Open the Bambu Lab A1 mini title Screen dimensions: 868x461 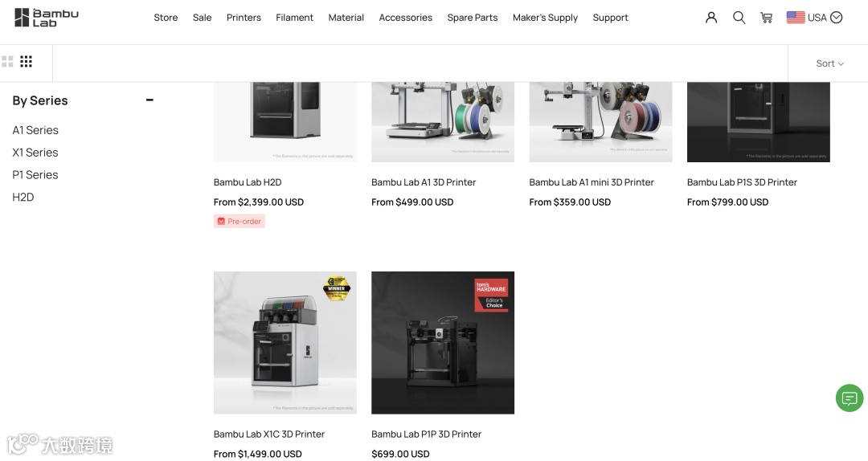(592, 182)
